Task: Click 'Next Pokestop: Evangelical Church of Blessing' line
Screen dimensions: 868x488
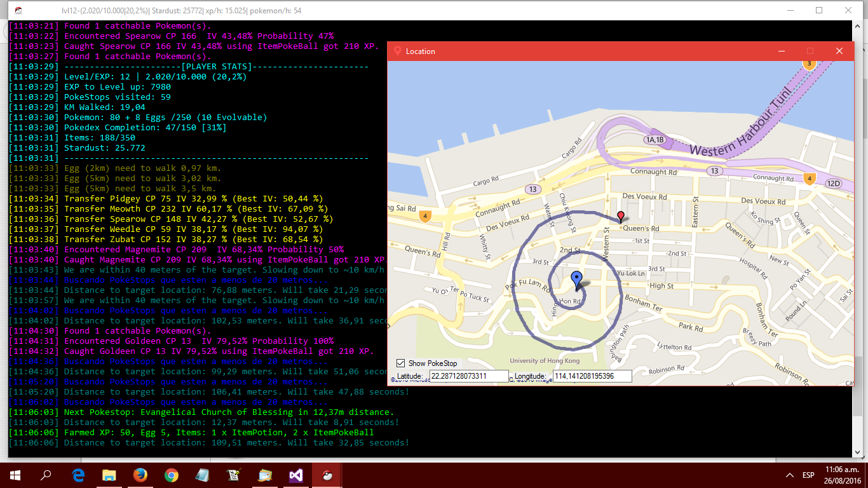Action: [x=202, y=412]
